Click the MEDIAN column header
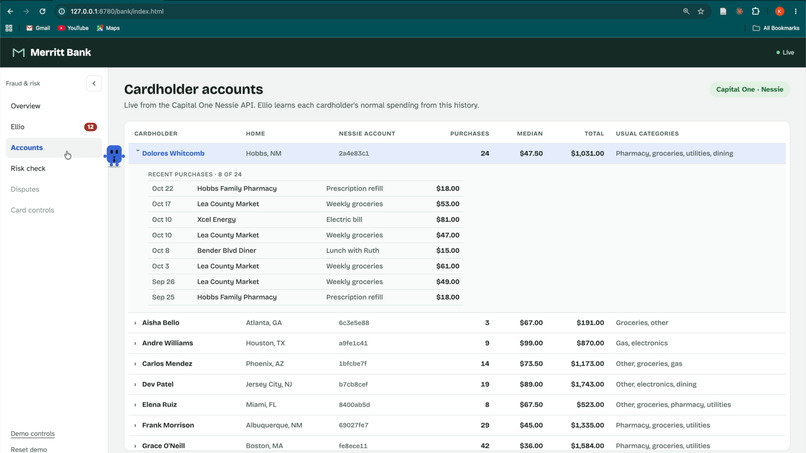806x453 pixels. [529, 133]
